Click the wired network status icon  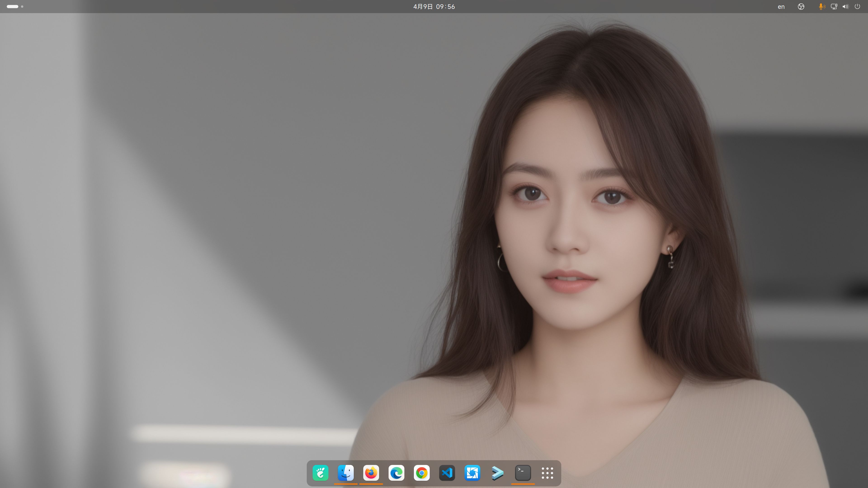[x=834, y=7]
